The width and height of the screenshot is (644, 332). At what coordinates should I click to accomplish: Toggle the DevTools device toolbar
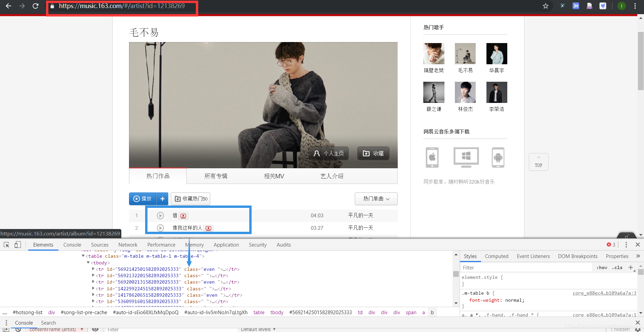pyautogui.click(x=17, y=245)
